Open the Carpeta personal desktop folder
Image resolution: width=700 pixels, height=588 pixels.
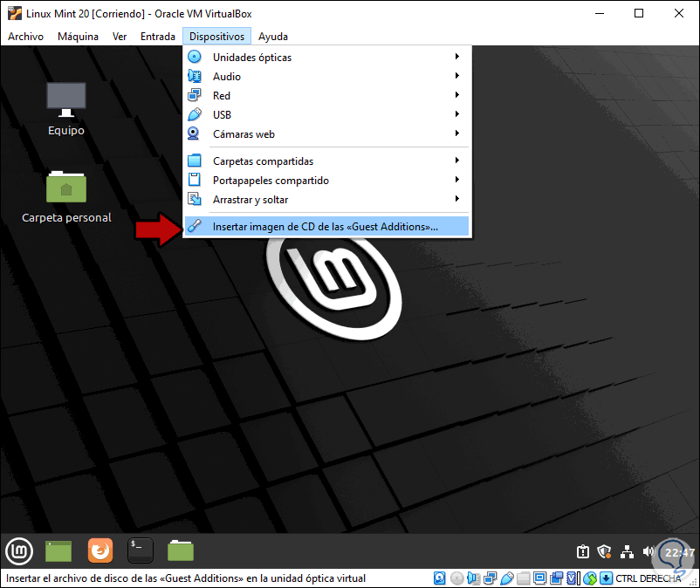66,197
